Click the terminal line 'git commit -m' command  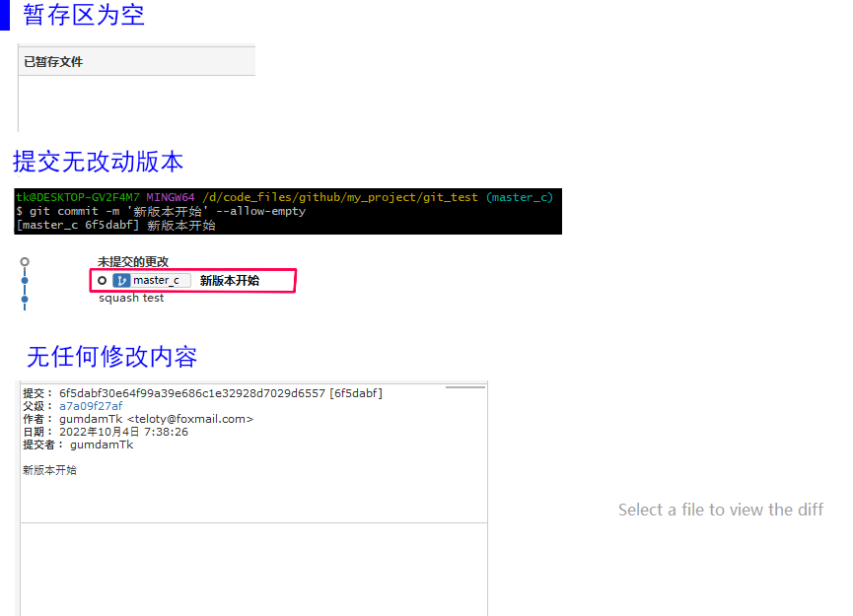pyautogui.click(x=161, y=211)
